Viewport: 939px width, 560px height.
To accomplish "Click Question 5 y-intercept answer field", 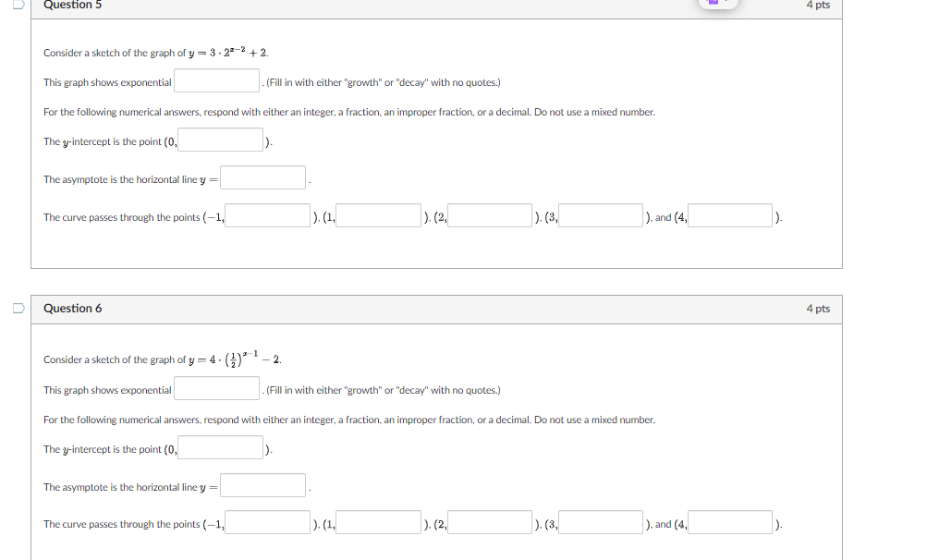I will [222, 139].
